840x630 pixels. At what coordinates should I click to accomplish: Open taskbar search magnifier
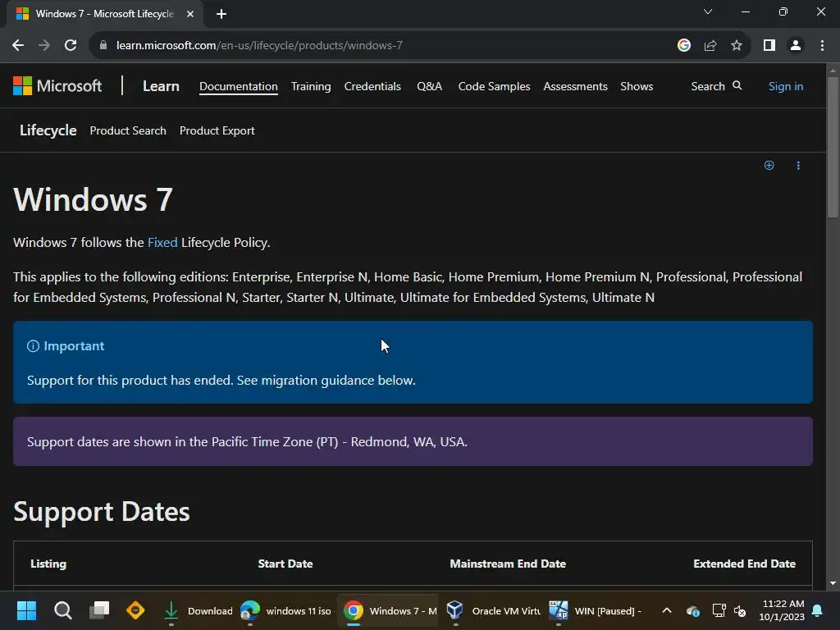62,610
